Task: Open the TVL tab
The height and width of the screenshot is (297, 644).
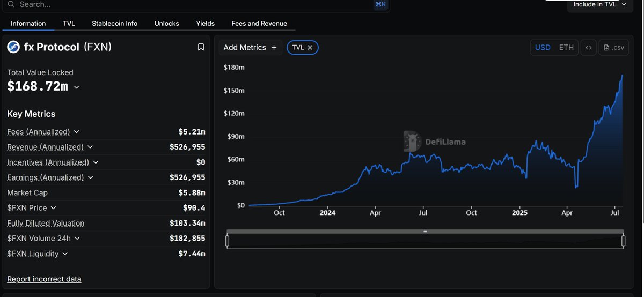Action: coord(69,24)
